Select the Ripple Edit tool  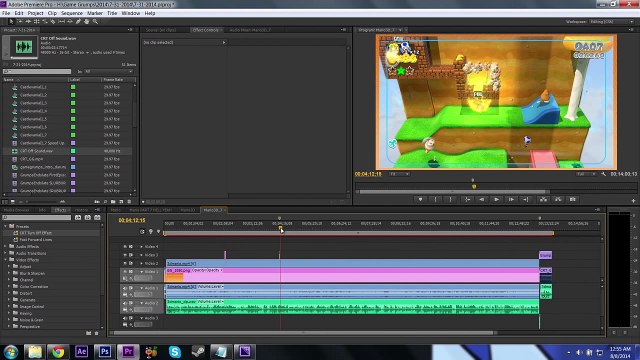[x=28, y=21]
